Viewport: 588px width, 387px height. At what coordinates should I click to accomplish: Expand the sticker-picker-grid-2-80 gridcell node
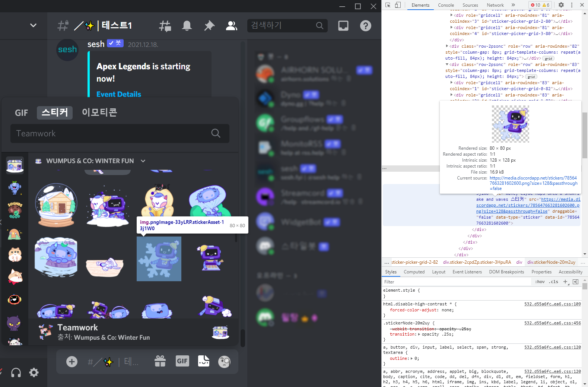click(x=452, y=15)
